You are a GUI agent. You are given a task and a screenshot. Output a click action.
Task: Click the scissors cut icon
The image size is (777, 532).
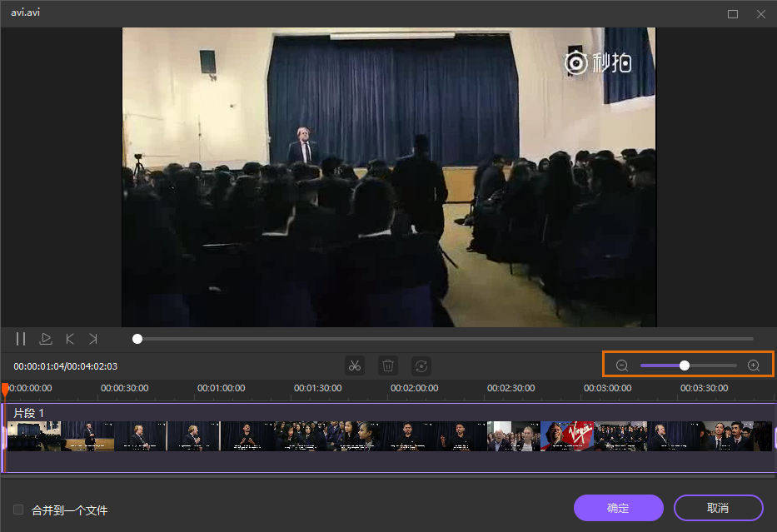coord(355,365)
